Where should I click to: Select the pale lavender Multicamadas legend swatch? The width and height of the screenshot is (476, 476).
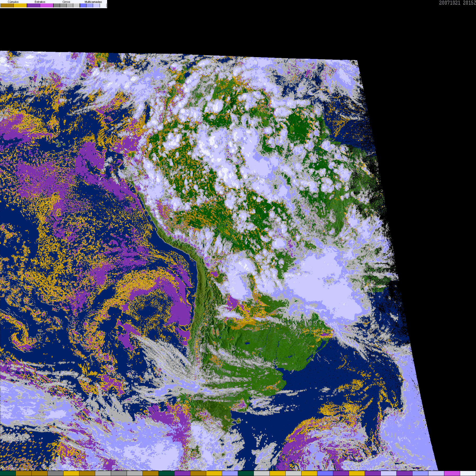click(96, 5)
